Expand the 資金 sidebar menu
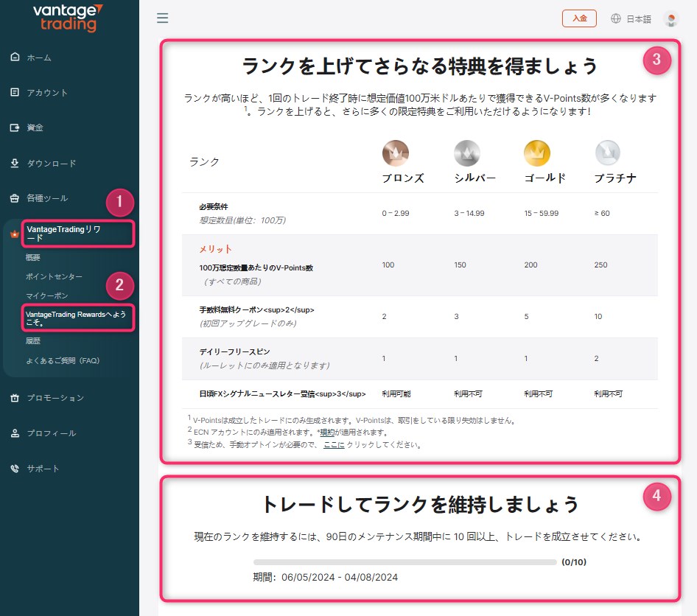The image size is (697, 616). tap(35, 127)
